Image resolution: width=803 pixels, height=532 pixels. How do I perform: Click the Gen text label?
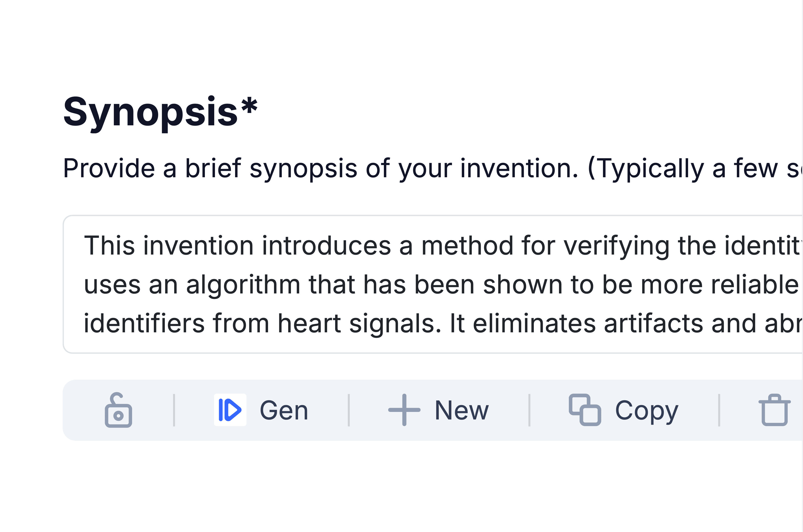click(x=284, y=411)
